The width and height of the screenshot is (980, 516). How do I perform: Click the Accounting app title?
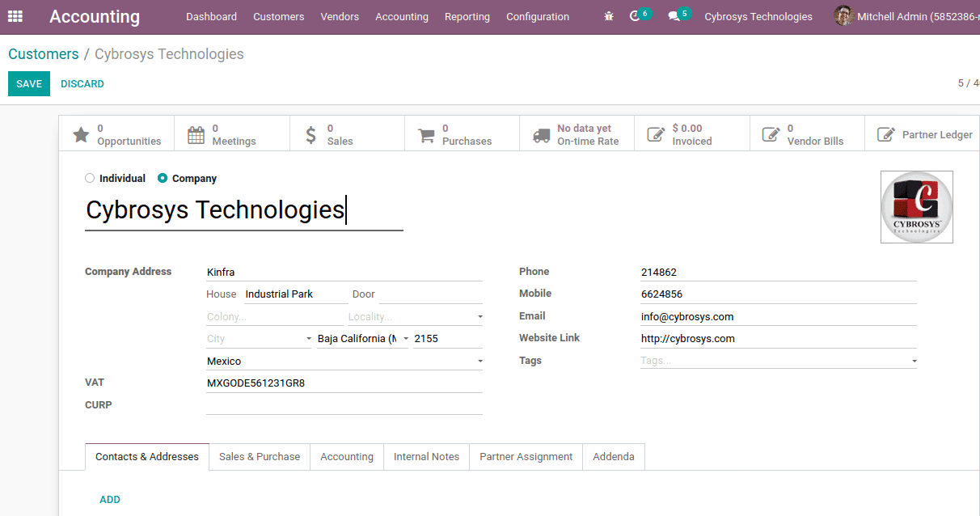pyautogui.click(x=95, y=16)
